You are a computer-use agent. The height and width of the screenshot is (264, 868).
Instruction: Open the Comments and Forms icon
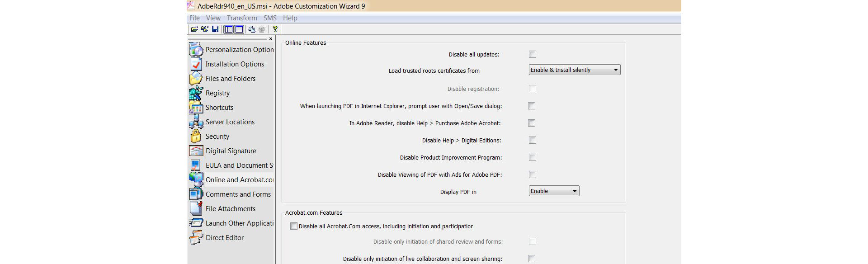pyautogui.click(x=196, y=194)
